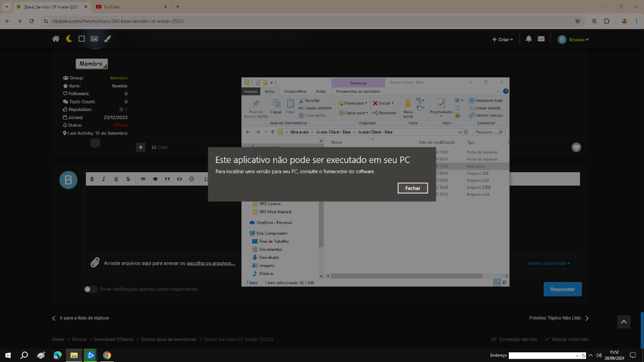Open the Criar dropdown menu
The image size is (644, 362).
502,39
